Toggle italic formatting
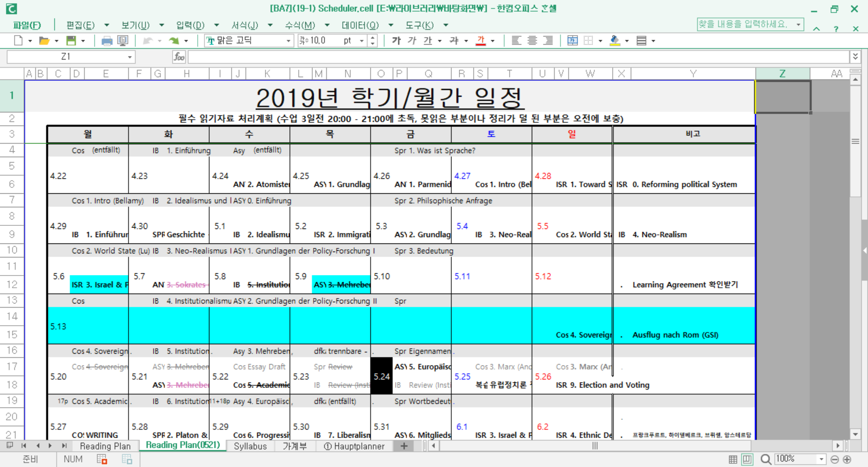 [x=412, y=41]
